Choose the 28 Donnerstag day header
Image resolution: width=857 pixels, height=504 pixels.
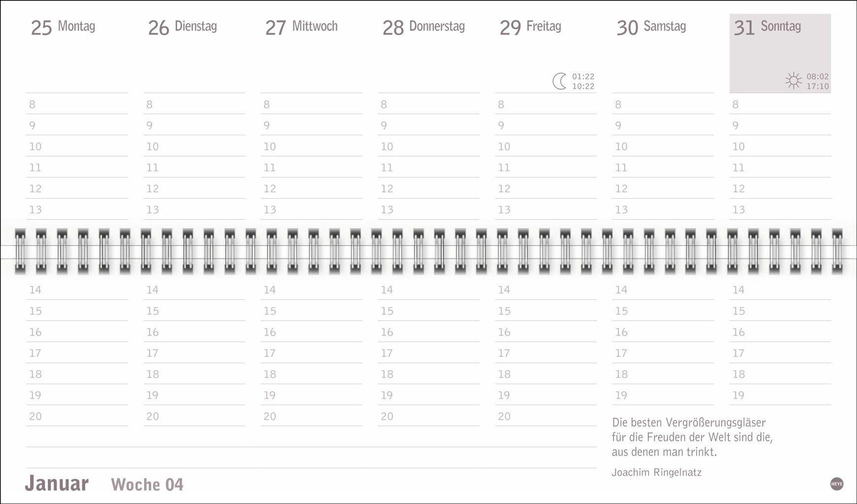[424, 27]
